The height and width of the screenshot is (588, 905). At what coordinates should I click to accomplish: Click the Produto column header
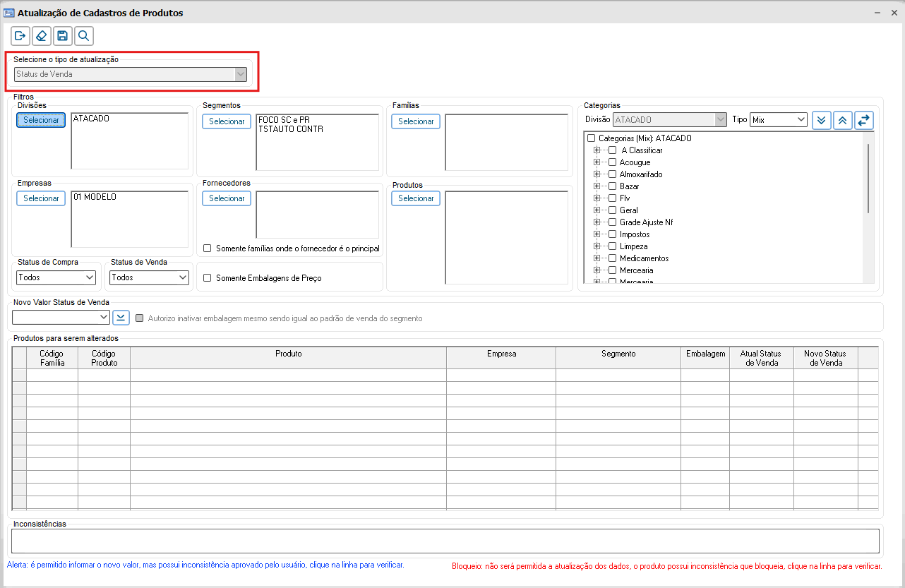[289, 358]
